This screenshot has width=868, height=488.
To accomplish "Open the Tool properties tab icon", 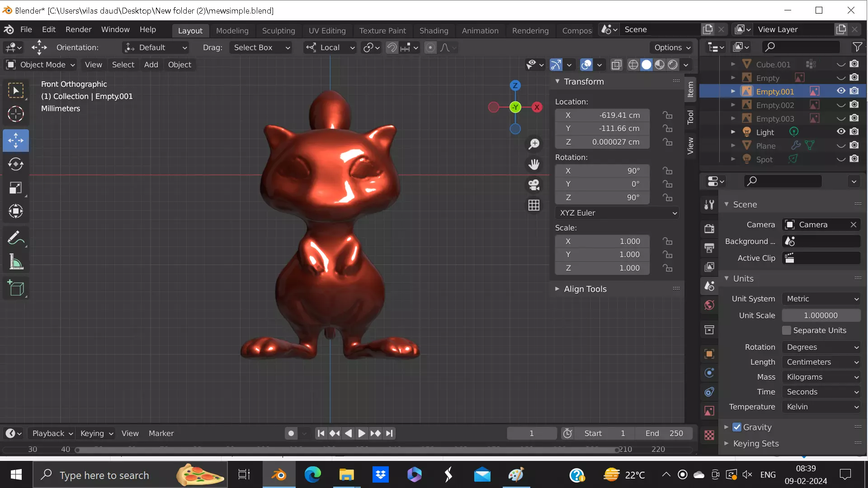I will 709,205.
